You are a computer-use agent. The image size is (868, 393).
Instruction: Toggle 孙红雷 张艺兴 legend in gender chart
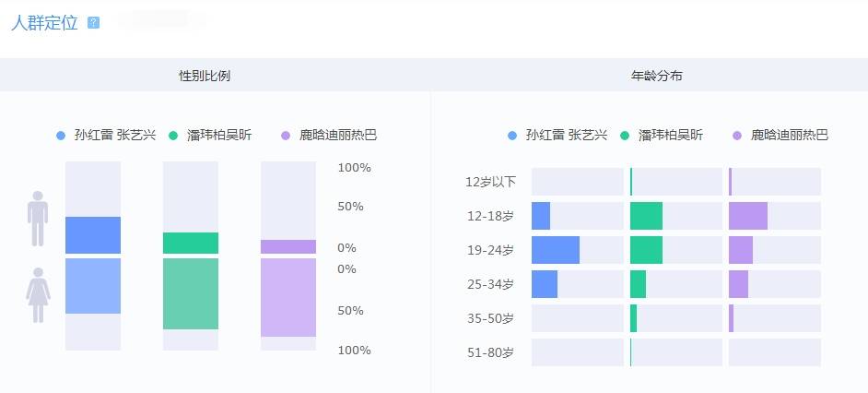coord(100,135)
